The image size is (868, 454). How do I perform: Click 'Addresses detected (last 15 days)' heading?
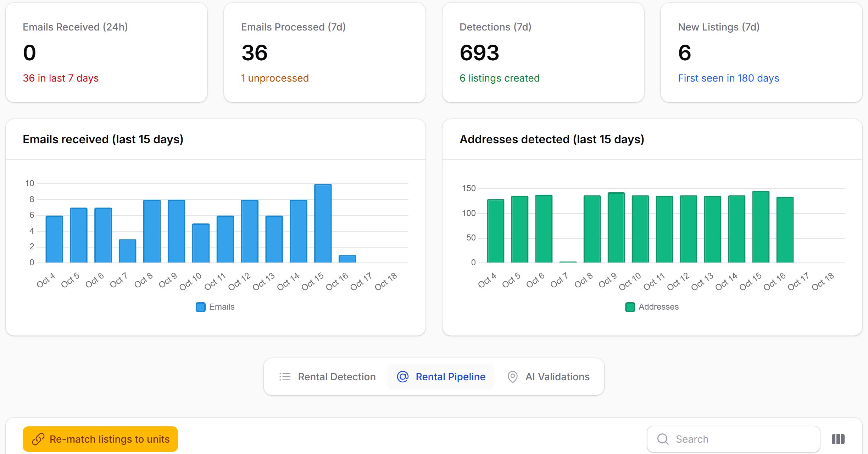(552, 139)
